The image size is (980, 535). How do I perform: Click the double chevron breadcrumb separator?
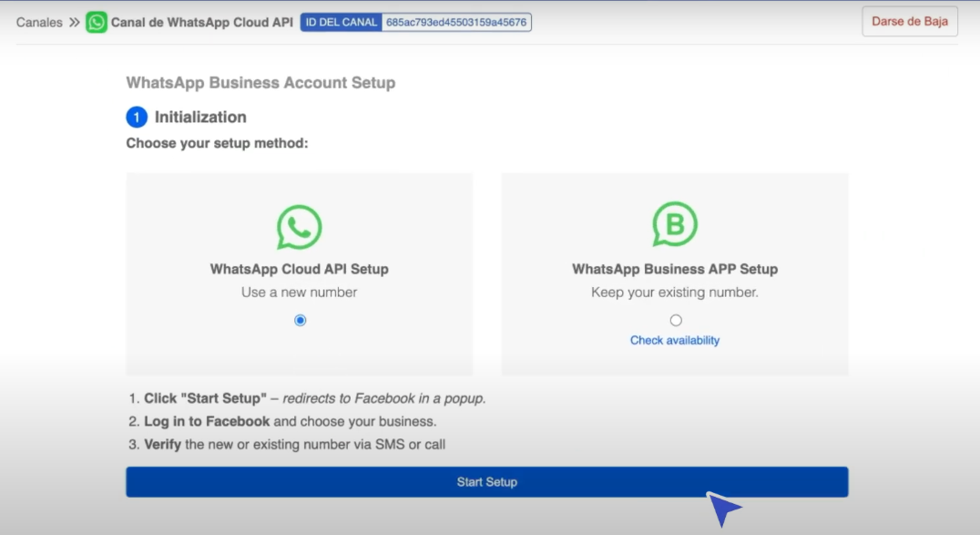75,23
